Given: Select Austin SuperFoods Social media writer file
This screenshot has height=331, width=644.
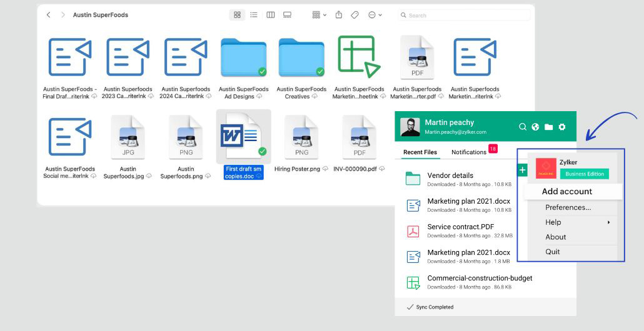Looking at the screenshot, I should click(70, 147).
